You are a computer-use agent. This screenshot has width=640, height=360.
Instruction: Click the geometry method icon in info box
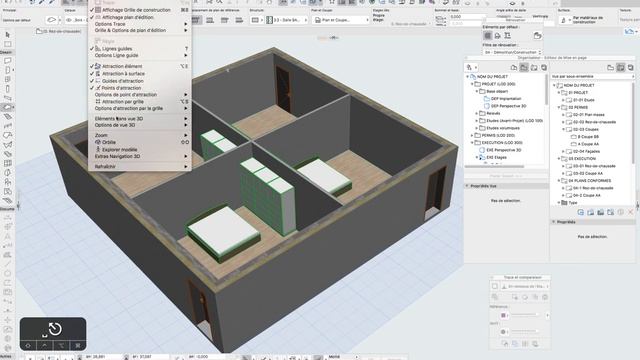point(51,20)
